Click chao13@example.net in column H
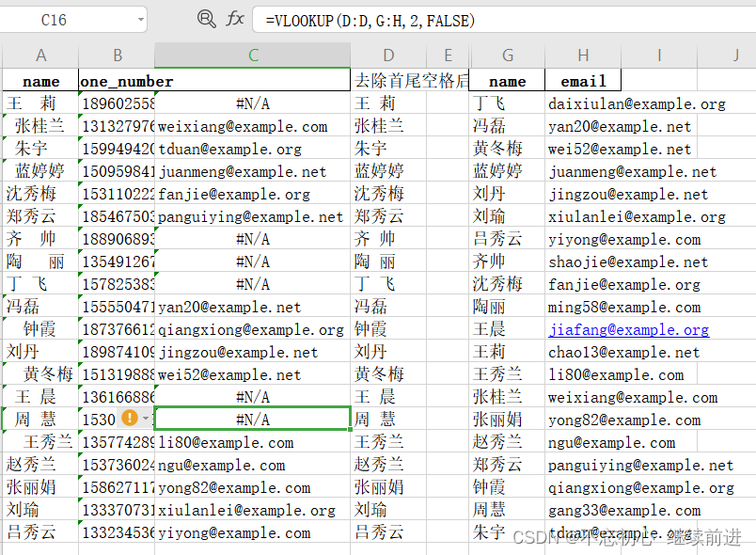 [x=624, y=353]
